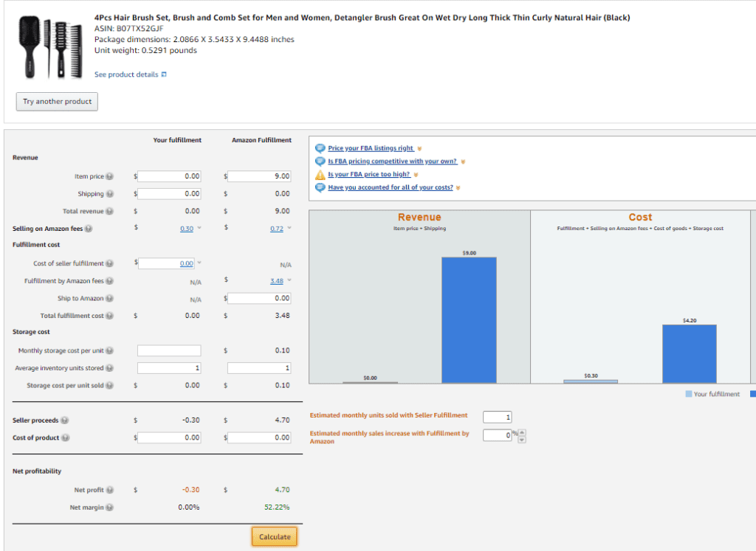Increase monthly sales increase percentage with the stepper

click(522, 432)
